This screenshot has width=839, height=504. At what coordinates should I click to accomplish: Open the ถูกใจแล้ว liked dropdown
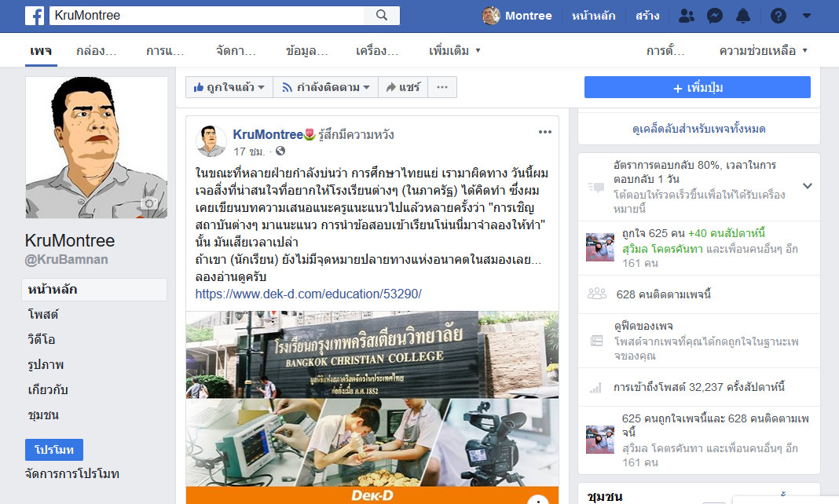pyautogui.click(x=229, y=87)
